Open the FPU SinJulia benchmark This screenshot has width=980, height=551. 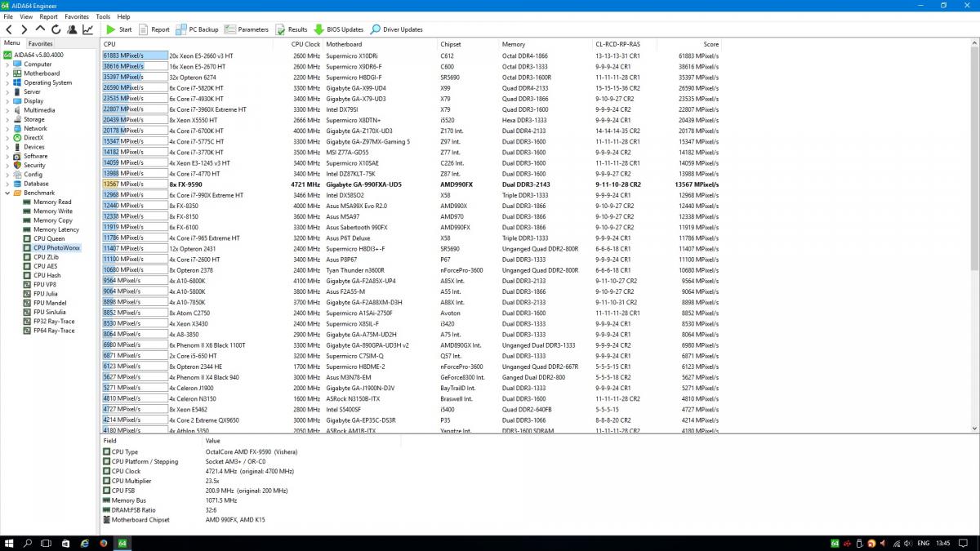click(50, 312)
